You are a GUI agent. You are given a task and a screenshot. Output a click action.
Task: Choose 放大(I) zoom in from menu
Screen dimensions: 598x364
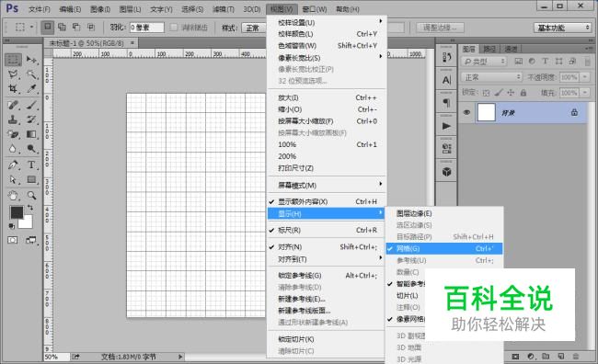pyautogui.click(x=326, y=98)
